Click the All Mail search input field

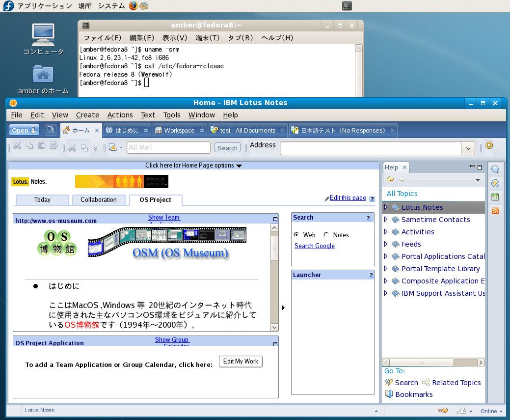point(168,147)
